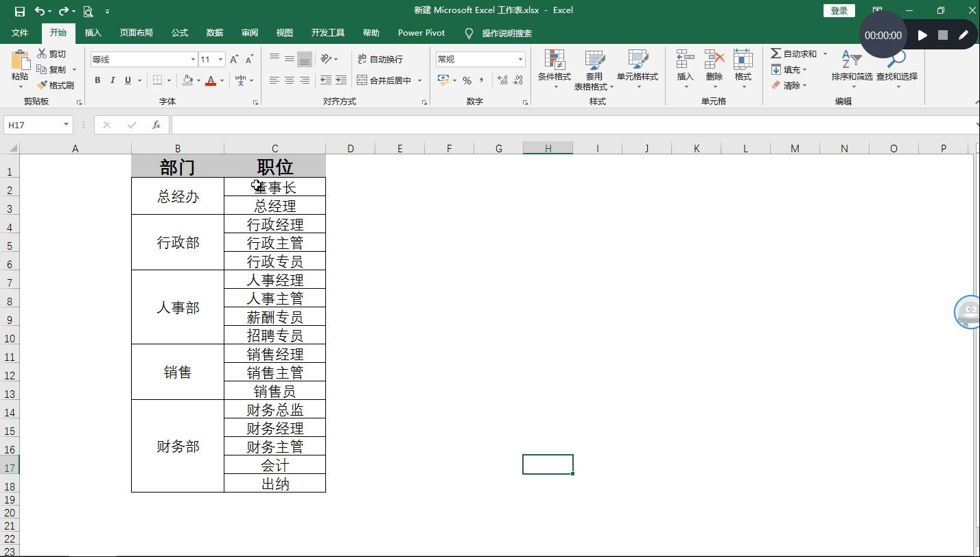Select cell containing 财务部
980x557 pixels.
click(x=177, y=446)
